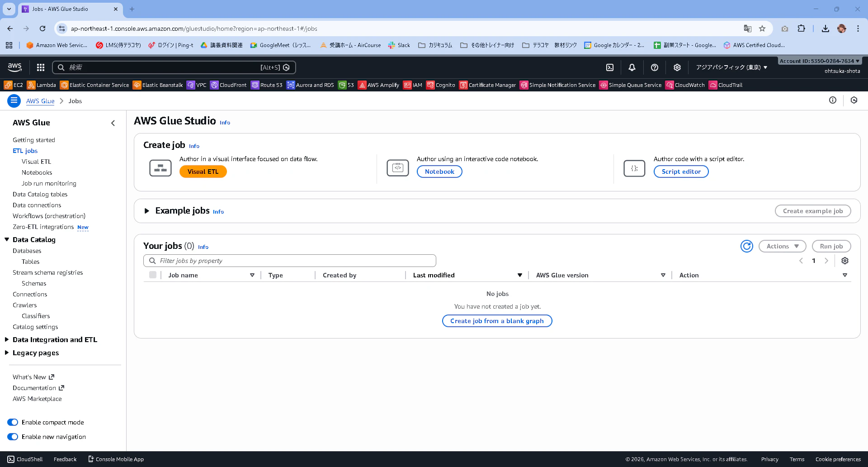Open Crawlers in side navigation

pos(24,305)
